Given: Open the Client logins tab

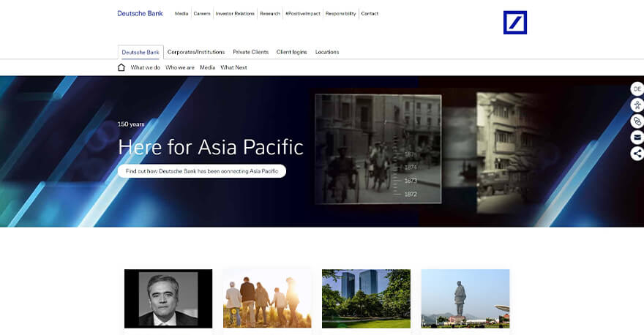Looking at the screenshot, I should 292,52.
